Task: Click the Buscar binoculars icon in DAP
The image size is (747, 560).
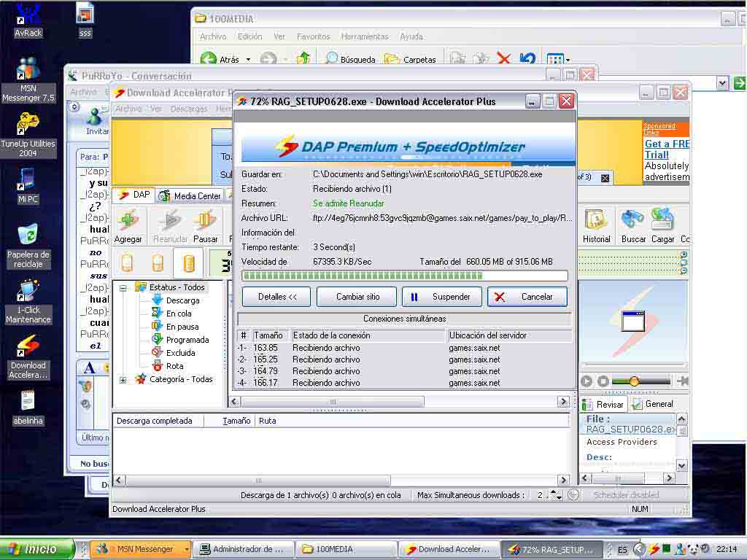Action: [x=633, y=226]
